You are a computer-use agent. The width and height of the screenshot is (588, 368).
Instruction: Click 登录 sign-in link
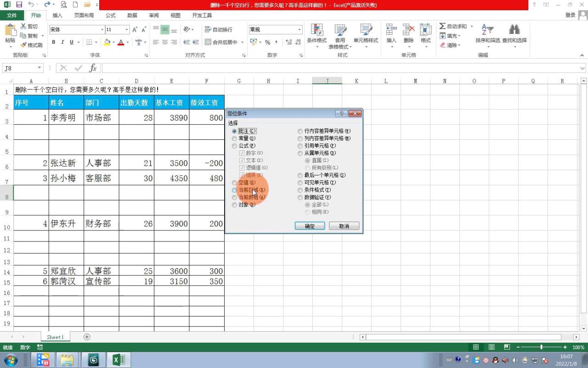(571, 15)
